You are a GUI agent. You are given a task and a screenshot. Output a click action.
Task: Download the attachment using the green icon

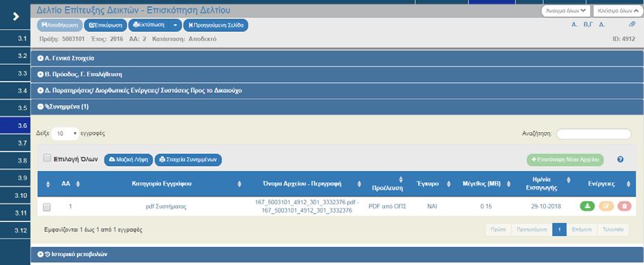coord(587,207)
